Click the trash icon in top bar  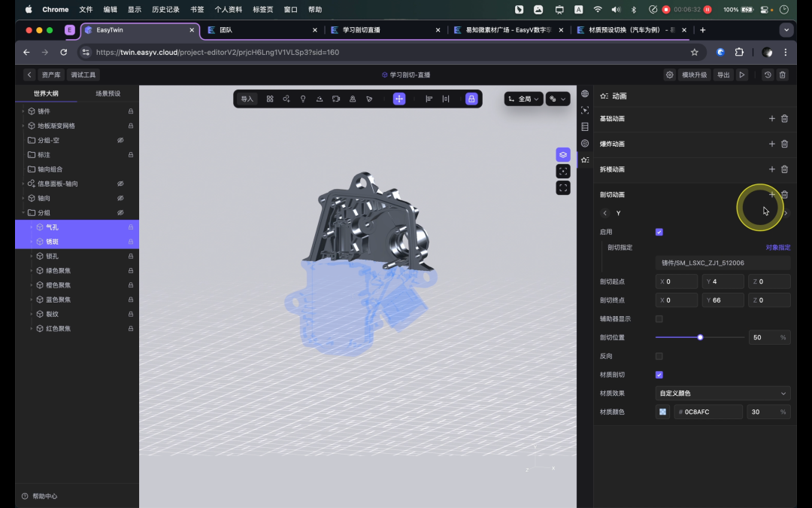(783, 75)
